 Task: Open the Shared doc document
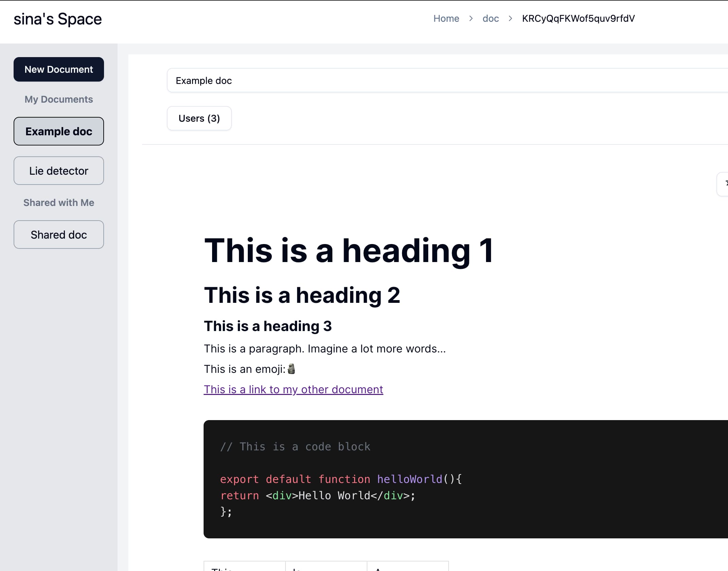(59, 235)
